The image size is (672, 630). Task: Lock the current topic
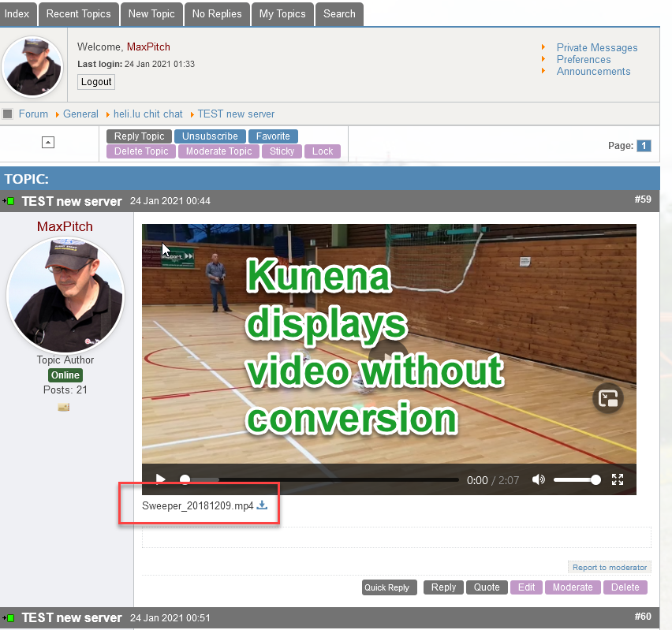323,151
